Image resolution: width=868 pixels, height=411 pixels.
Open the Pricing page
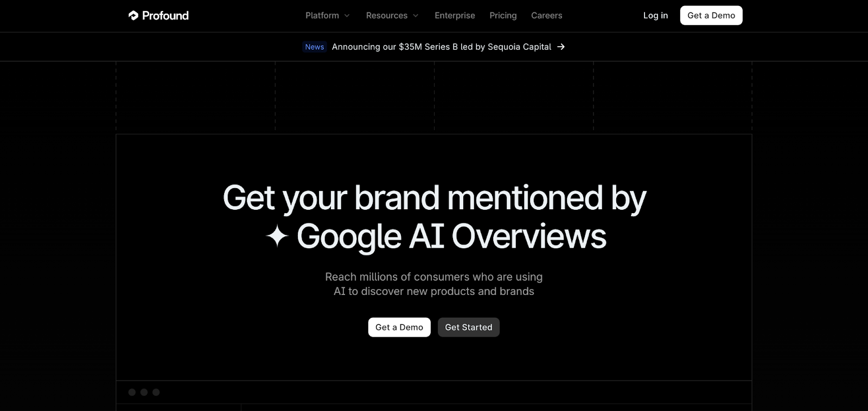[503, 16]
